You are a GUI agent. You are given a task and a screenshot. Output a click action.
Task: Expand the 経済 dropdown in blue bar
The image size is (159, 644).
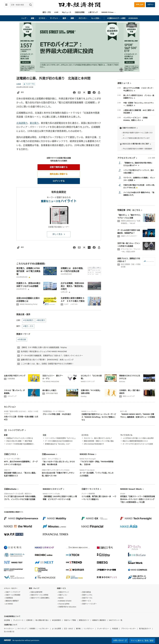[x=65, y=18]
